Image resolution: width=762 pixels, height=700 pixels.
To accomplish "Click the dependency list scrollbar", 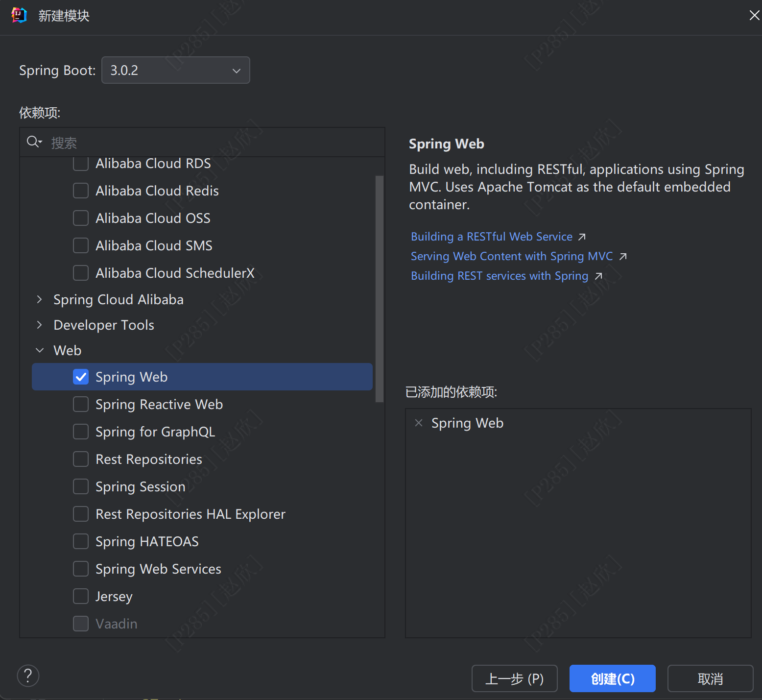I will pyautogui.click(x=379, y=289).
